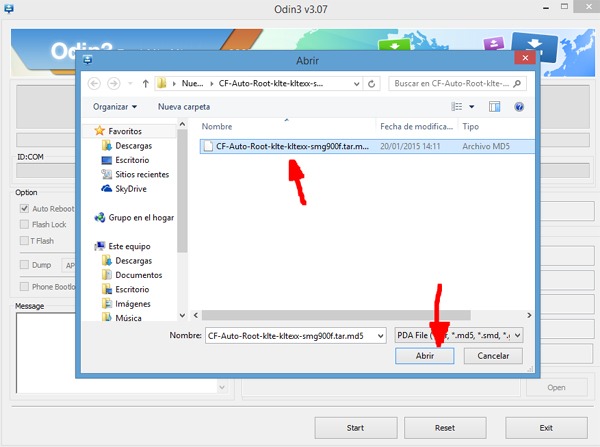Click the folder icon in address bar
This screenshot has width=600, height=447.
point(162,83)
